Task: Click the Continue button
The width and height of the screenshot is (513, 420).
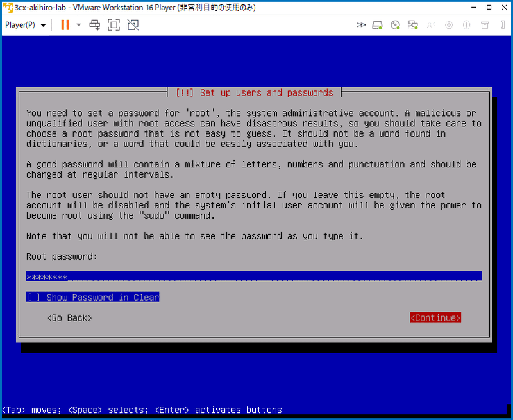Action: coord(435,317)
